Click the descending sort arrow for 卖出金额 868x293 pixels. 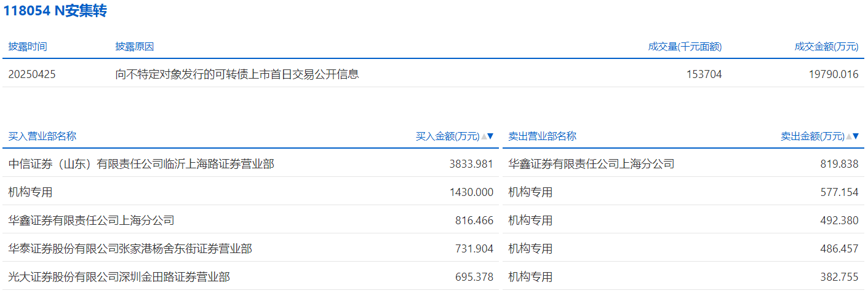pyautogui.click(x=855, y=136)
